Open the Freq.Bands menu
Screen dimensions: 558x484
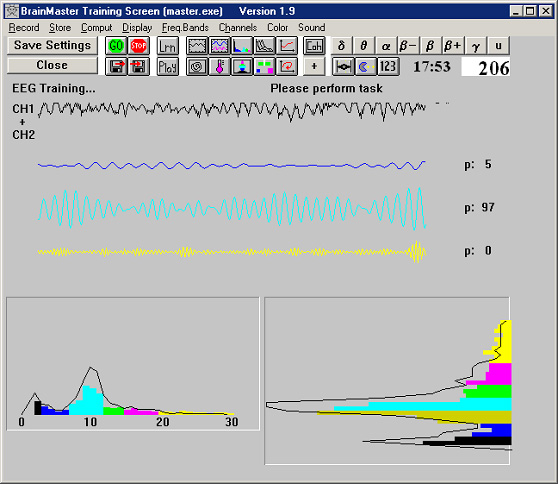tap(185, 27)
